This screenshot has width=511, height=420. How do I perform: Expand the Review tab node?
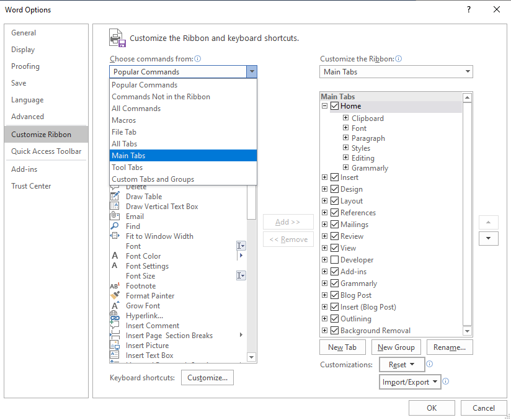point(324,236)
